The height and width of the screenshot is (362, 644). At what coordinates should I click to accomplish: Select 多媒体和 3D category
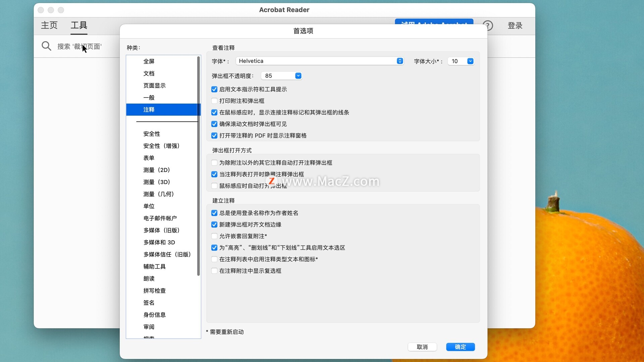162,242
